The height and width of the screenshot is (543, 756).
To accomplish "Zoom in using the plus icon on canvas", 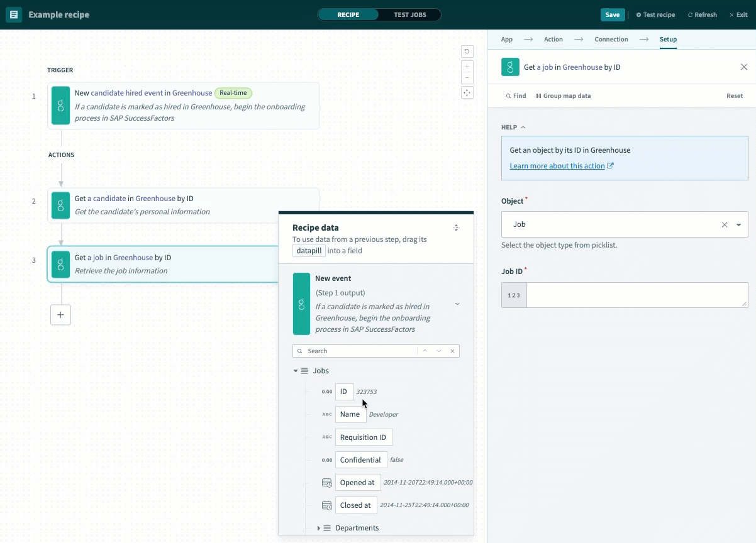I will point(467,66).
